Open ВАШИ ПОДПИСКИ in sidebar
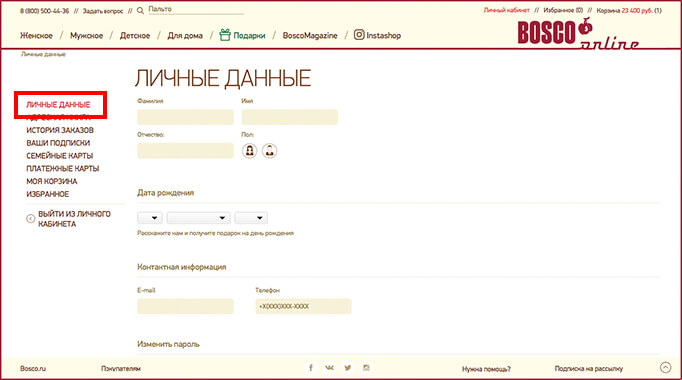The image size is (682, 380). [x=58, y=143]
